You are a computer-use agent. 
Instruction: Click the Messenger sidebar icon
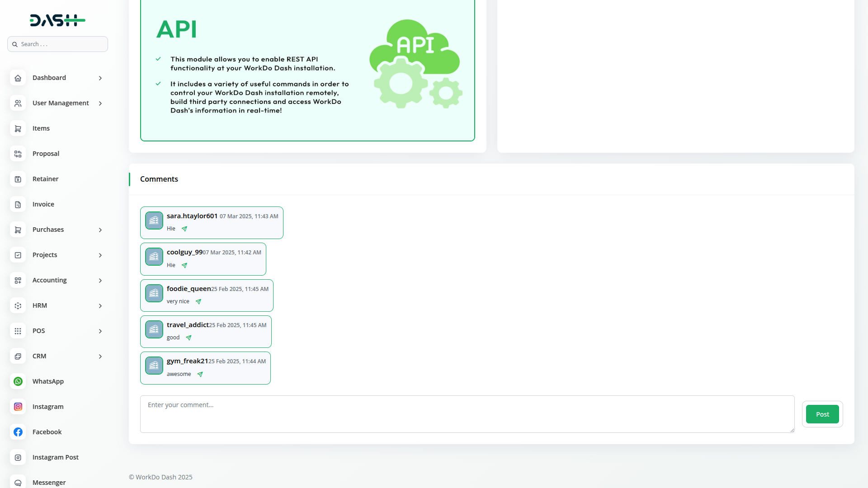tap(18, 482)
